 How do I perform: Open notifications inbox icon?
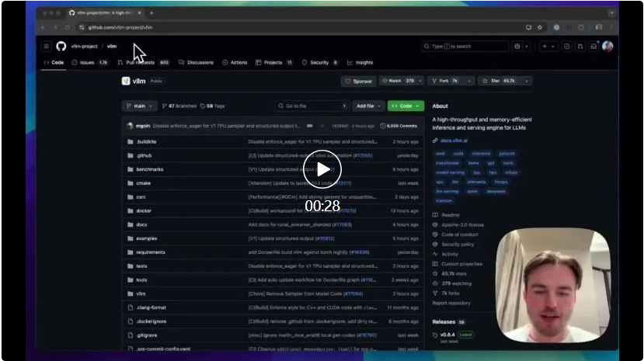594,47
